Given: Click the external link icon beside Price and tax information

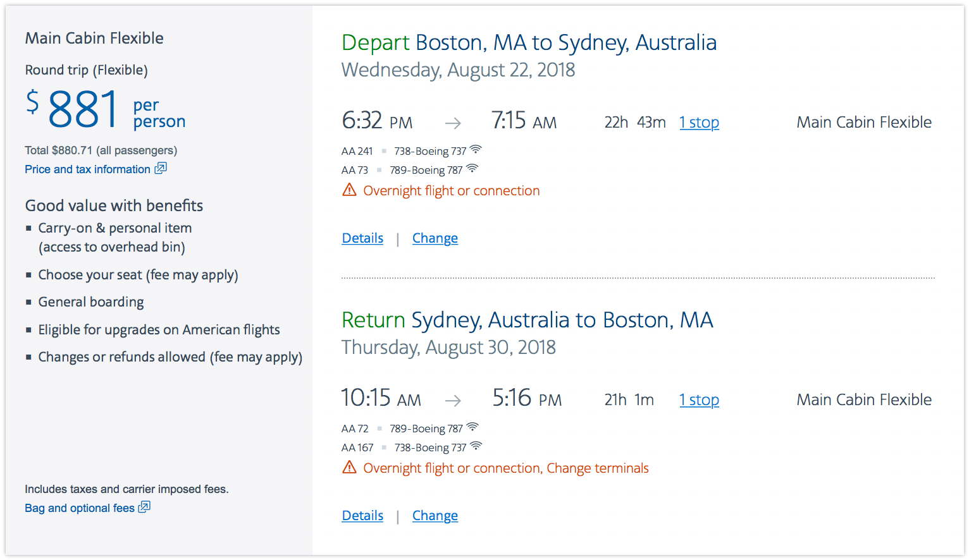Looking at the screenshot, I should (161, 168).
